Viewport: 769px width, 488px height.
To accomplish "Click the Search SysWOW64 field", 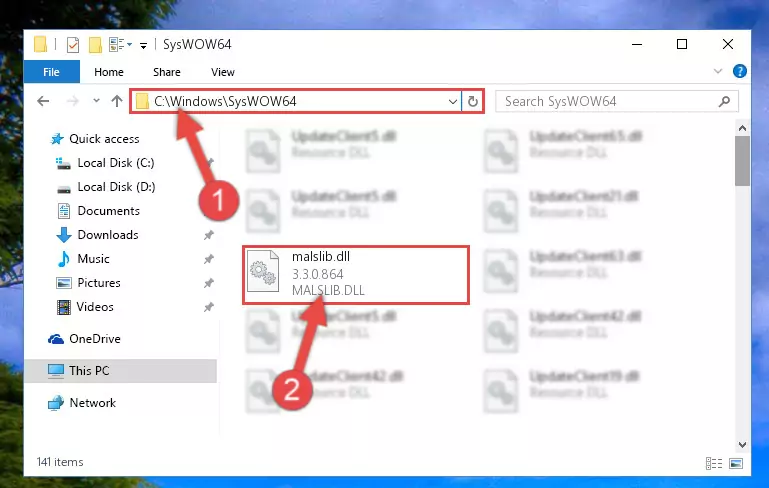I will pos(616,102).
